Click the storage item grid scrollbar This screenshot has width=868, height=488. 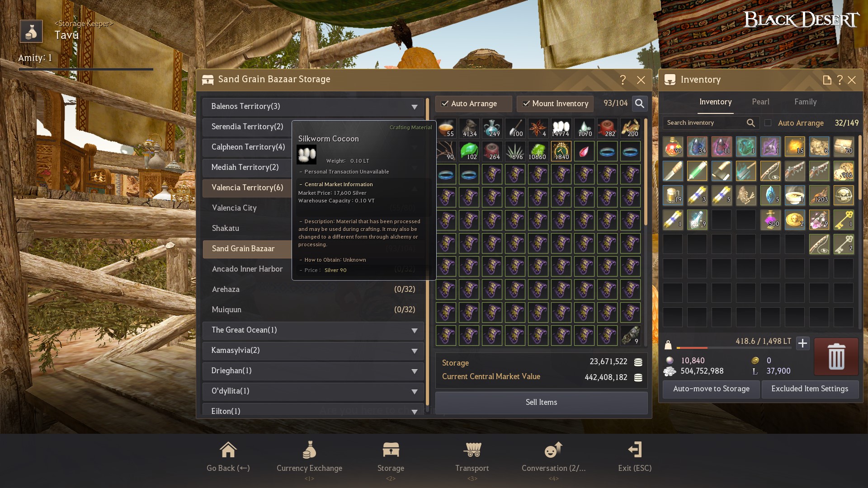pyautogui.click(x=646, y=172)
